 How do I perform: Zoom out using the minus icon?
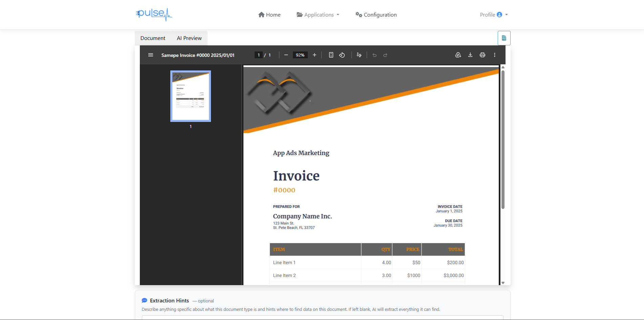[286, 55]
